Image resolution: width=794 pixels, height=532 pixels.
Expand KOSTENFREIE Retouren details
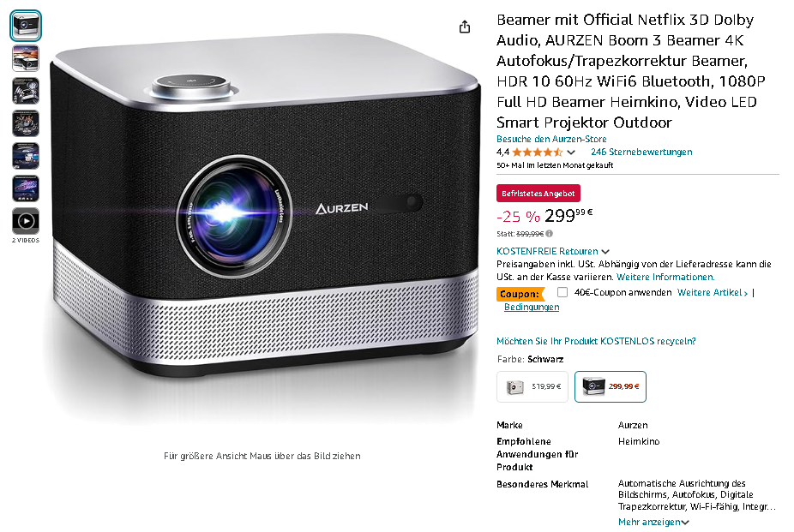[552, 251]
